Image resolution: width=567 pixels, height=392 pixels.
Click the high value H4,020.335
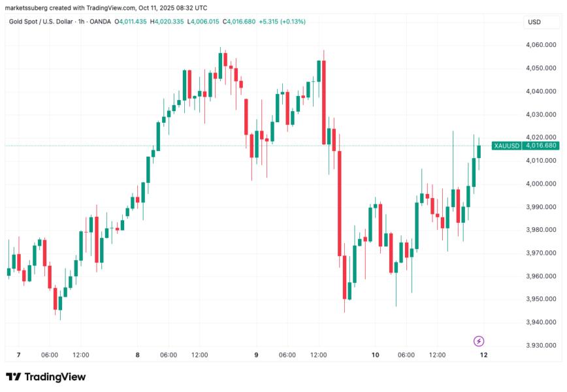click(x=167, y=22)
